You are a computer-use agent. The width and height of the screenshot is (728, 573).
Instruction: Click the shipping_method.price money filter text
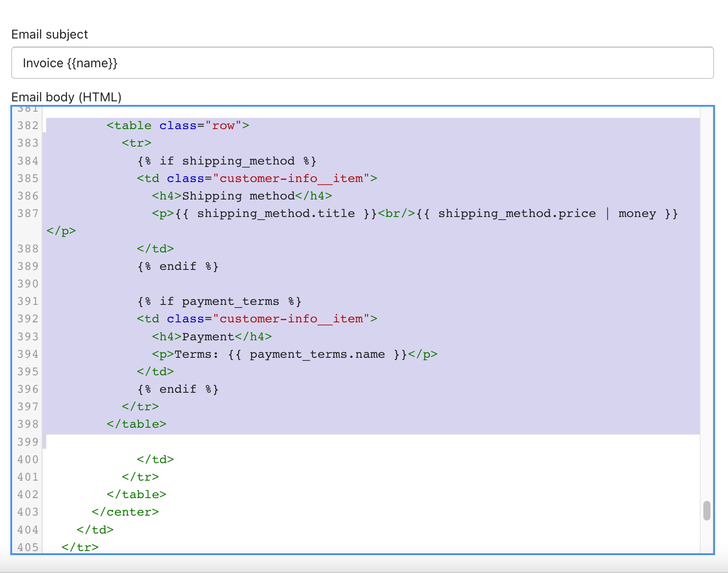tap(547, 213)
